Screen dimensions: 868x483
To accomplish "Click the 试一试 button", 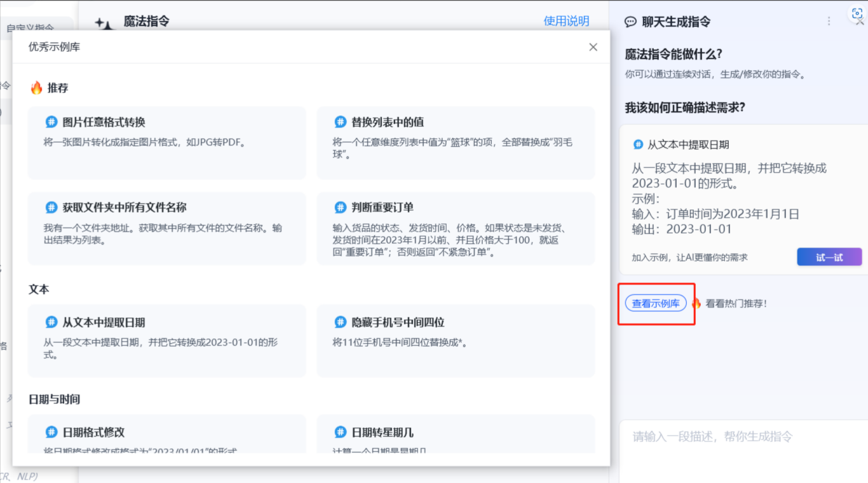I will pos(829,257).
